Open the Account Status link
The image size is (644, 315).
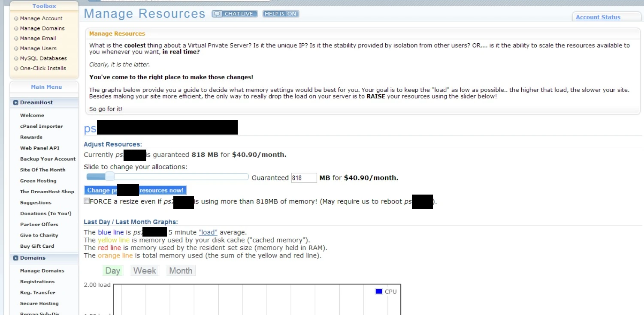tap(598, 18)
